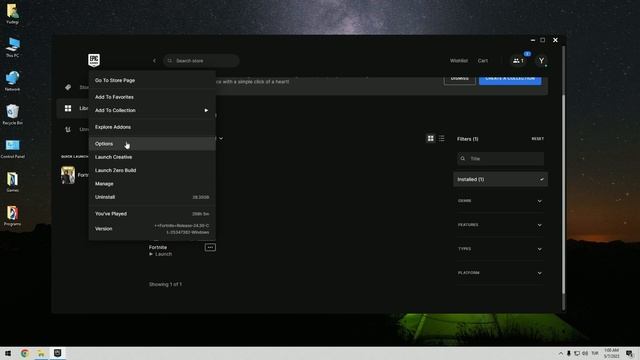Open the Wishlist link
Screen dimensions: 640x360
[459, 61]
